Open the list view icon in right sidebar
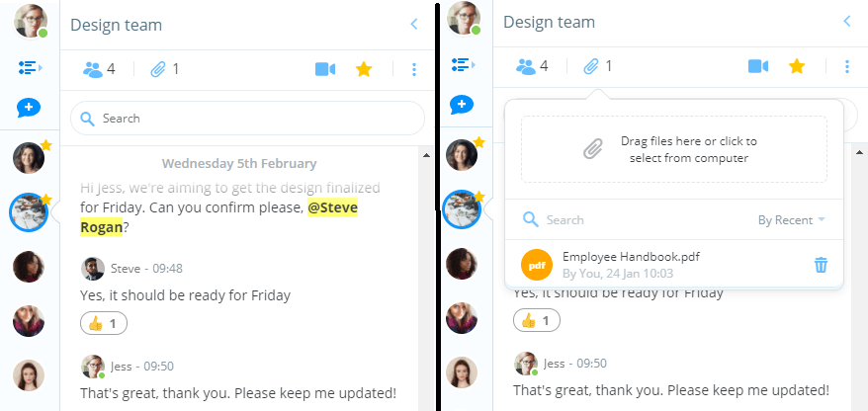This screenshot has height=411, width=868. coord(463,65)
